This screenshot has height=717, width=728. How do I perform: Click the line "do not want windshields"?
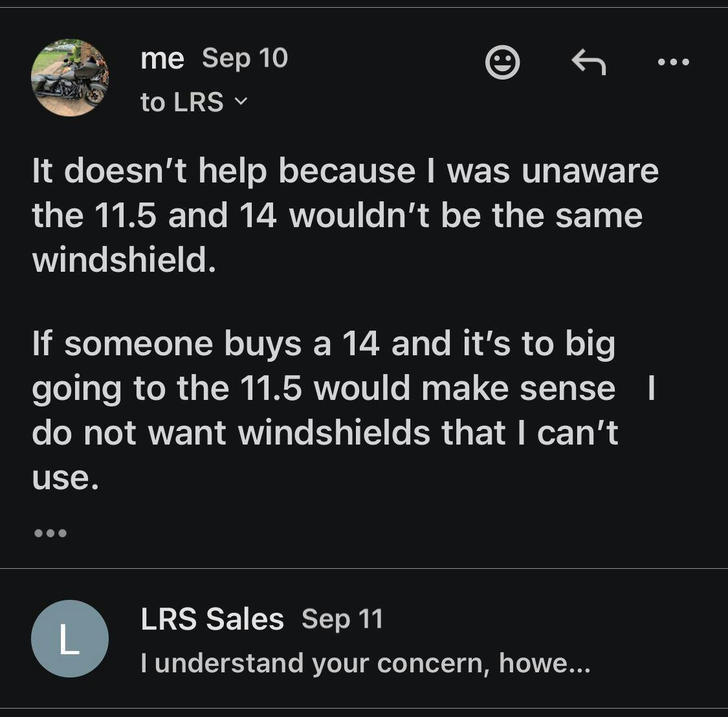325,432
